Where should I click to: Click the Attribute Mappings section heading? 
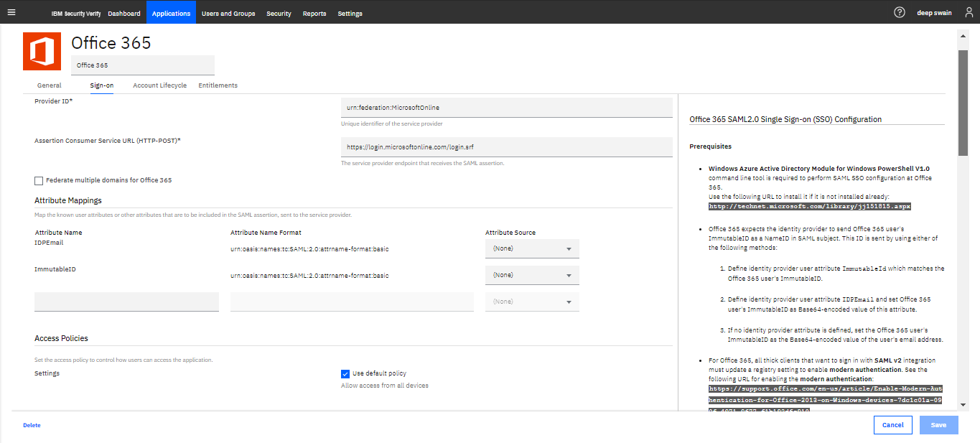pos(68,200)
